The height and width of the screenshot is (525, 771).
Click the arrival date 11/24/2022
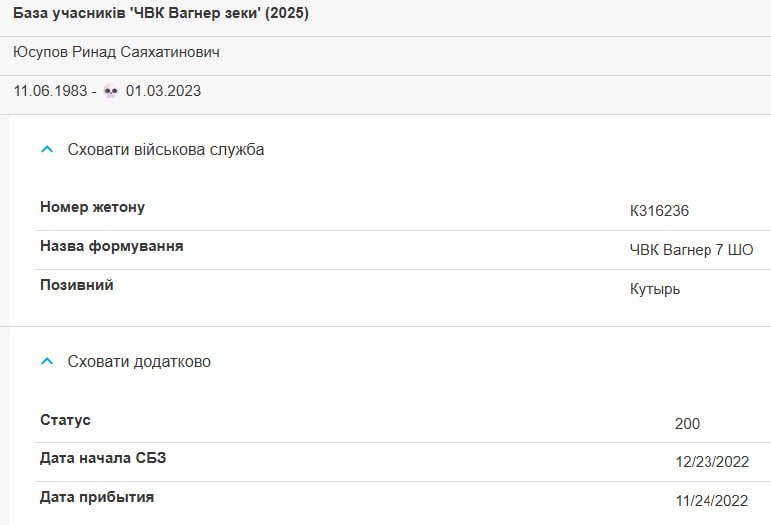pyautogui.click(x=712, y=500)
